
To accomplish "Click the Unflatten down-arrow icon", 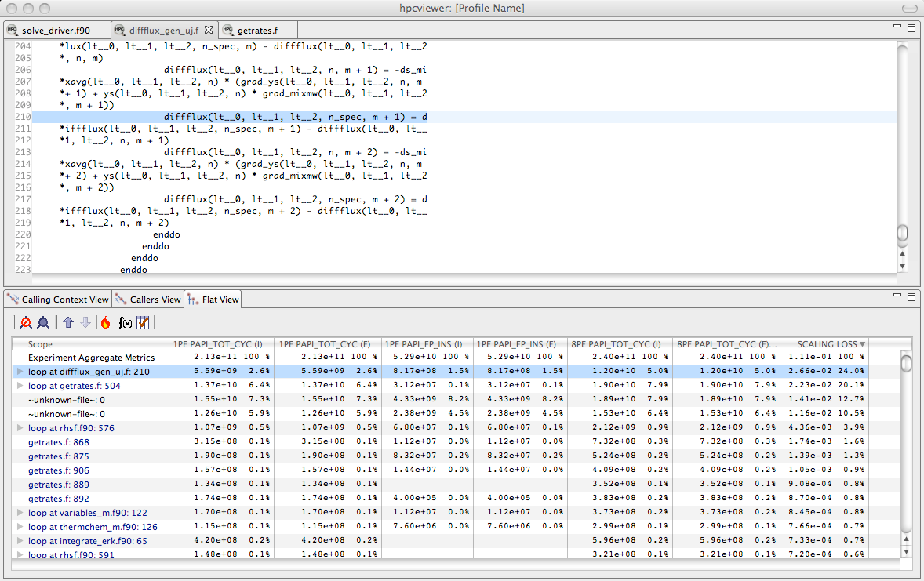I will point(85,322).
